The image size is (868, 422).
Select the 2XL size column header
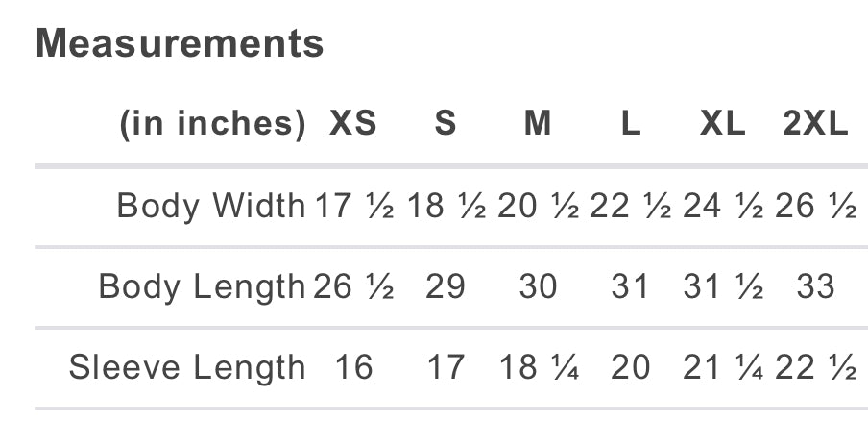815,124
